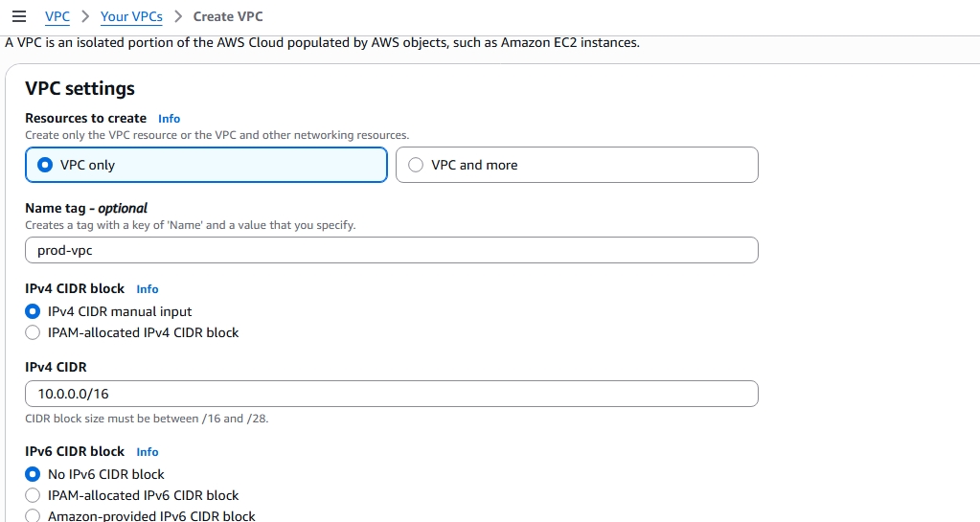Open Info for IPv4 CIDR block
Screen dimensions: 980x522
pyautogui.click(x=148, y=289)
